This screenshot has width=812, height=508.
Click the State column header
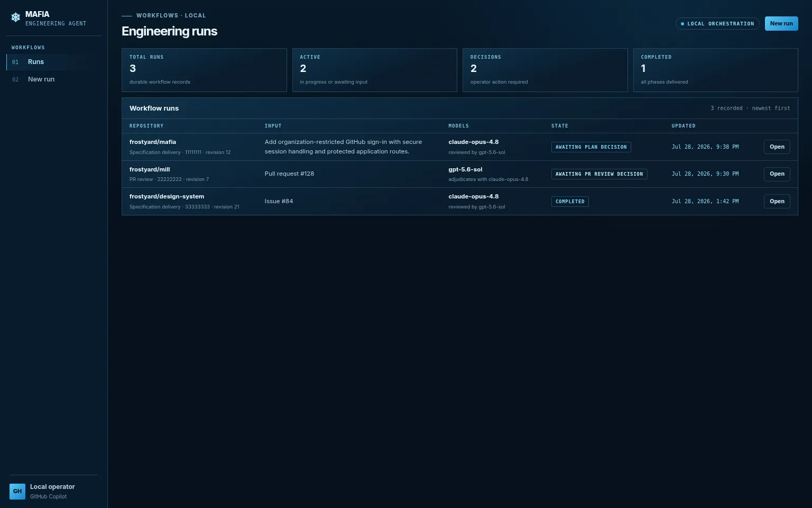pyautogui.click(x=560, y=126)
